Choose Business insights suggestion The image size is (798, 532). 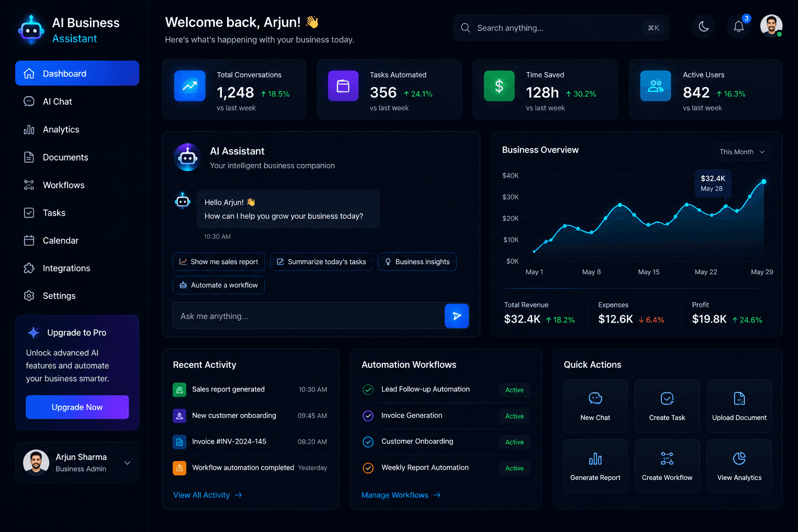tap(417, 262)
